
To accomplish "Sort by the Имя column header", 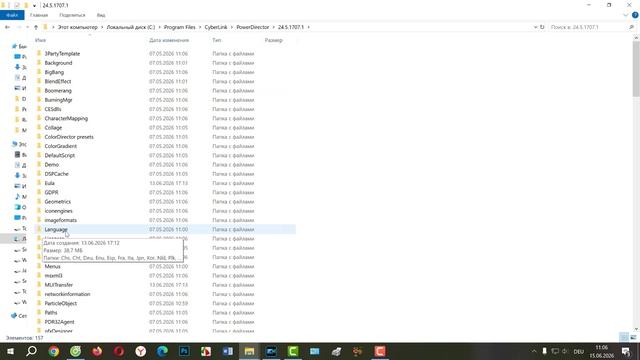I will pos(40,40).
